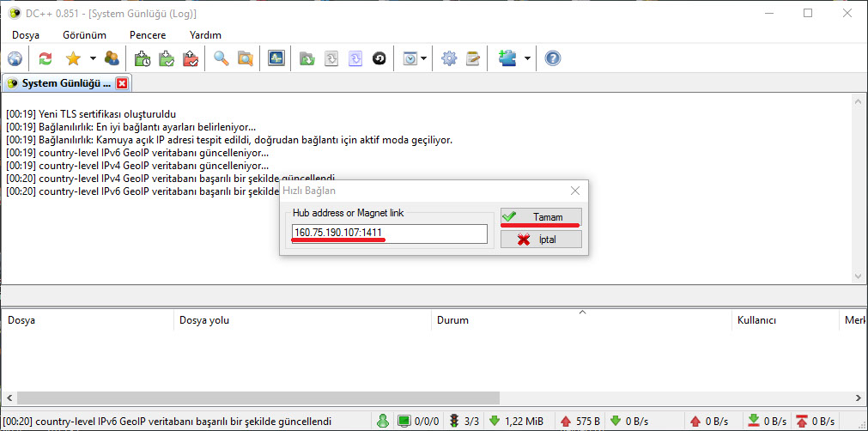868x431 pixels.
Task: Click the Hub address input field
Action: pyautogui.click(x=389, y=234)
